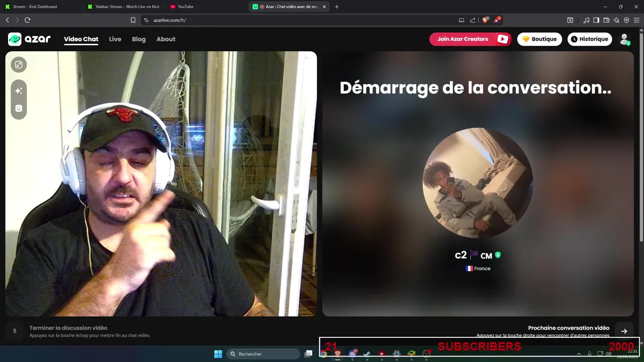Image resolution: width=644 pixels, height=362 pixels.
Task: Click Terminer la discussion vidéo
Action: pyautogui.click(x=68, y=328)
